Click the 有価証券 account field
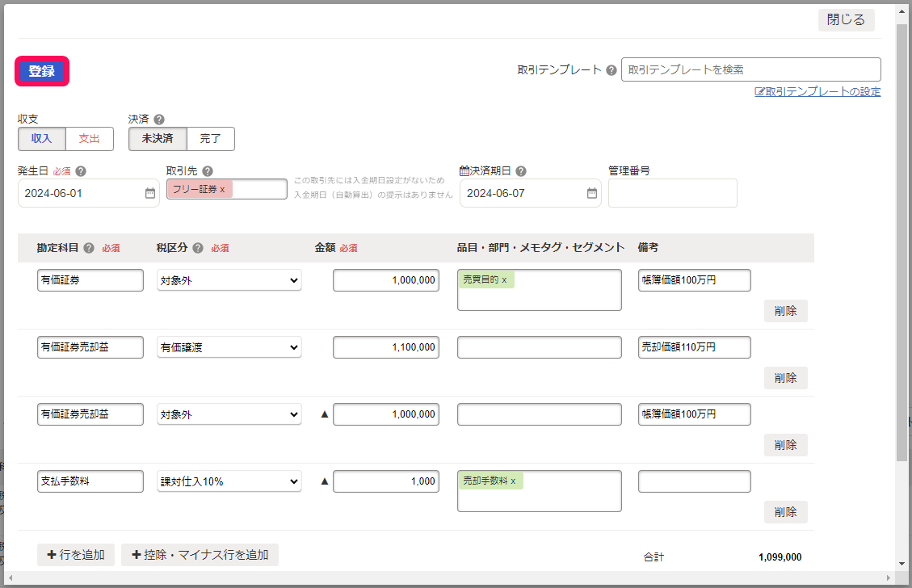The height and width of the screenshot is (588, 912). coord(90,280)
